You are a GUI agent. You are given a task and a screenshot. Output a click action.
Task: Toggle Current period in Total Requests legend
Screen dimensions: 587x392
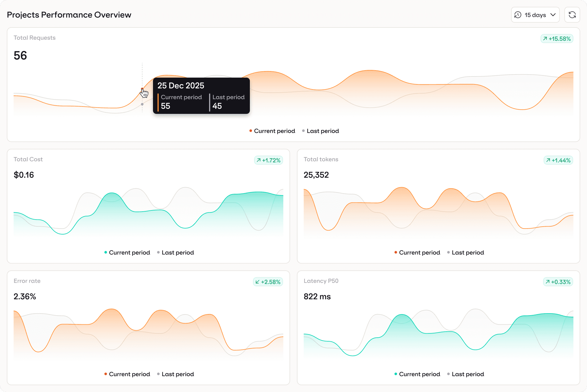(x=272, y=131)
